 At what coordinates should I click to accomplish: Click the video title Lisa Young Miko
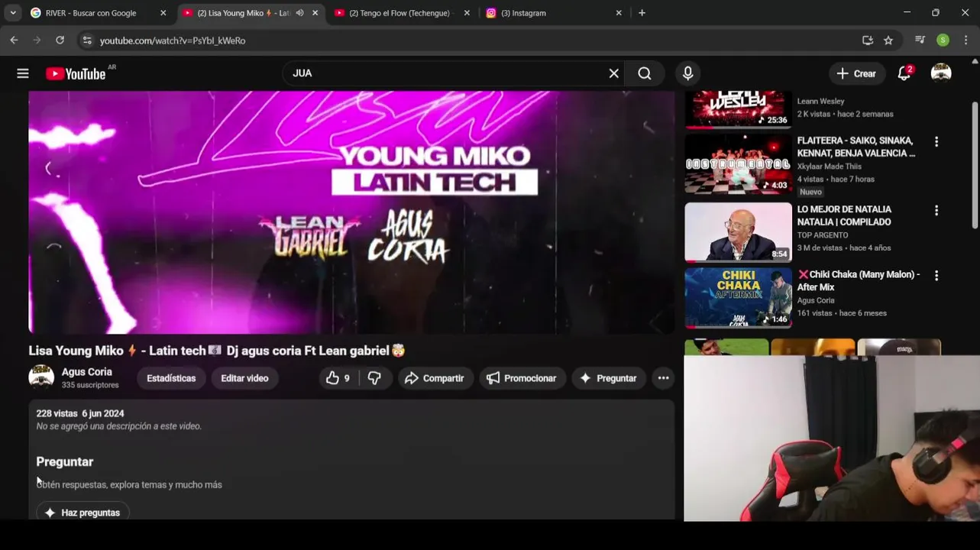click(x=217, y=351)
